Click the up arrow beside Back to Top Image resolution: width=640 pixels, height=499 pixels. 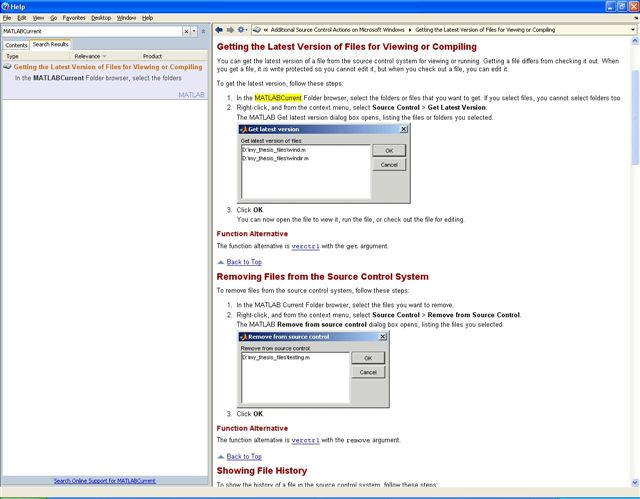click(220, 262)
